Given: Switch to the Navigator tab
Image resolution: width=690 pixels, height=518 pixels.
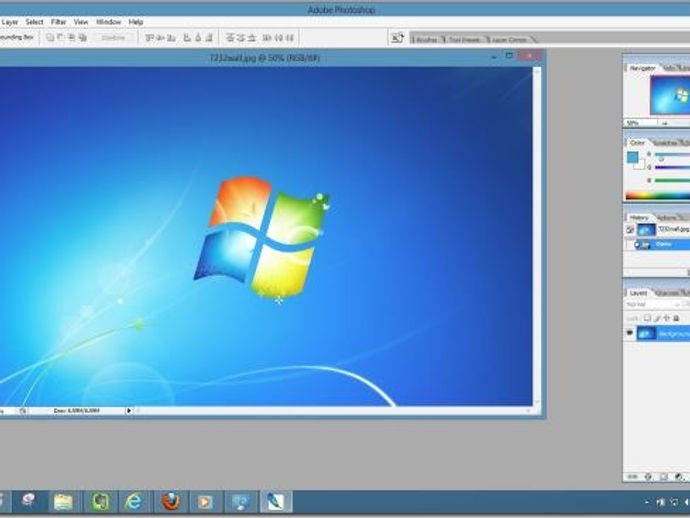Looking at the screenshot, I should tap(642, 68).
